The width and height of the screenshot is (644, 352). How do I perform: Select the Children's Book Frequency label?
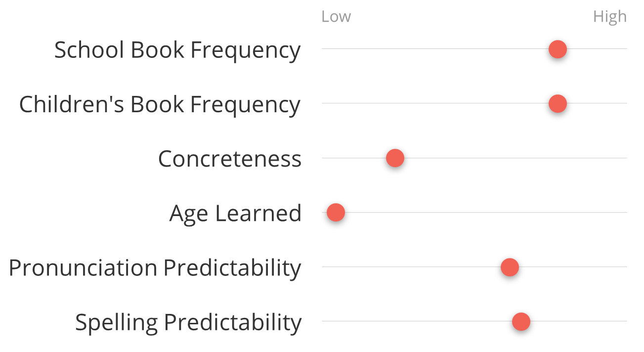point(160,104)
